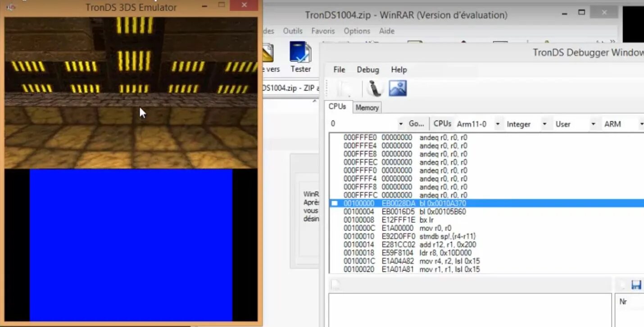Open the Help menu in debugger
644x327 pixels.
tap(399, 69)
